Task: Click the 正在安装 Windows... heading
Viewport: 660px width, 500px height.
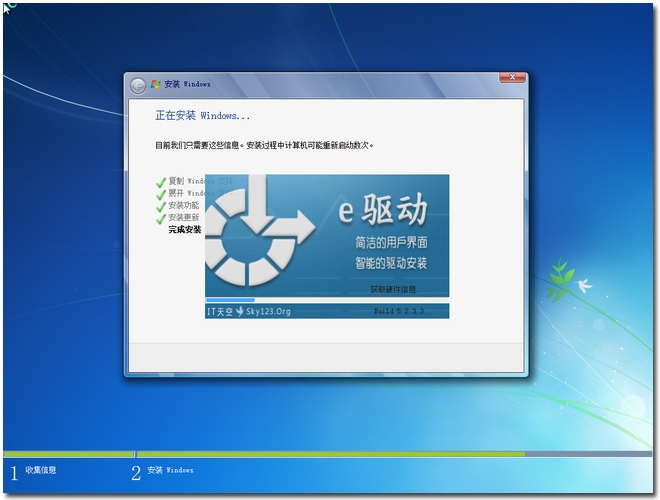Action: (x=202, y=115)
